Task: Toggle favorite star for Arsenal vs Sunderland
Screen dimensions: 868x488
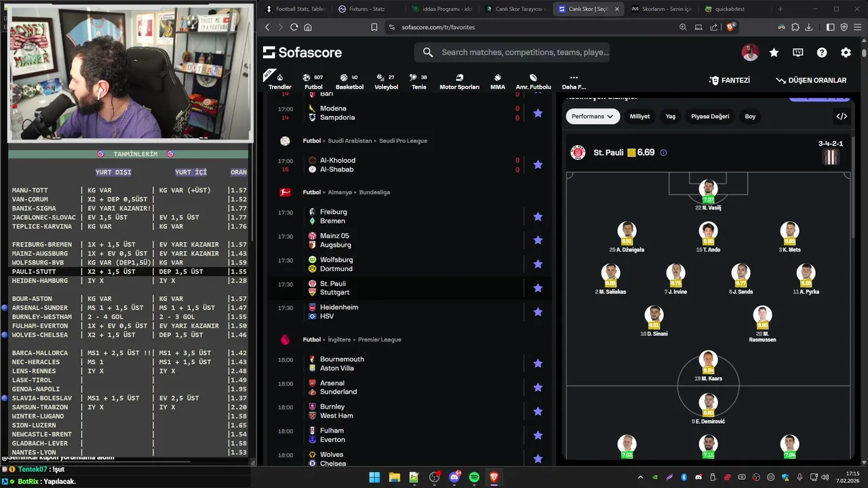Action: (538, 388)
